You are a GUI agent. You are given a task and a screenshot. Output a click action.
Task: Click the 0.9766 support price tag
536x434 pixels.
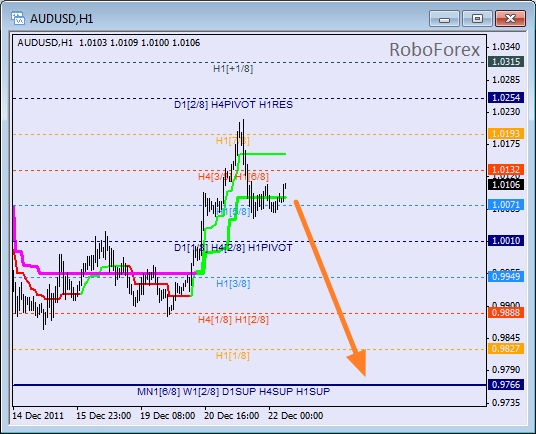(x=506, y=385)
